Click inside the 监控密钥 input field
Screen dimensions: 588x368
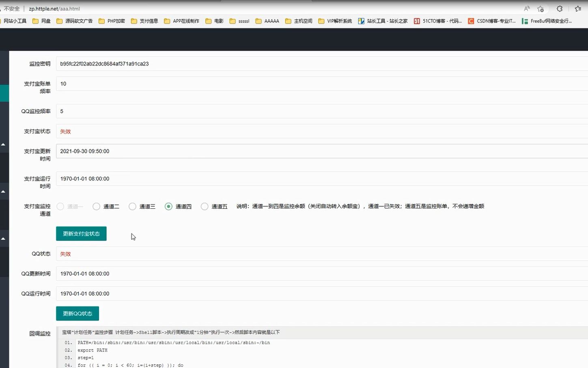point(162,64)
